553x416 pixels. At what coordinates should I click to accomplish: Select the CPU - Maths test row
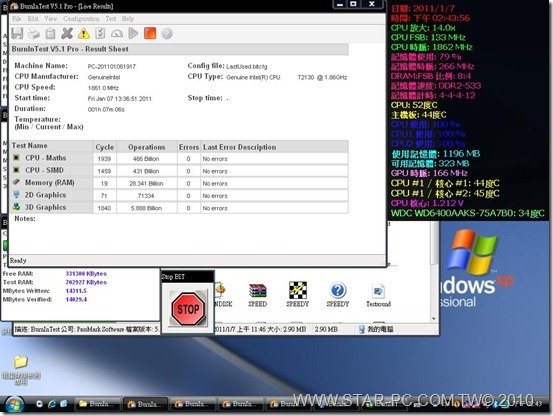(x=180, y=159)
